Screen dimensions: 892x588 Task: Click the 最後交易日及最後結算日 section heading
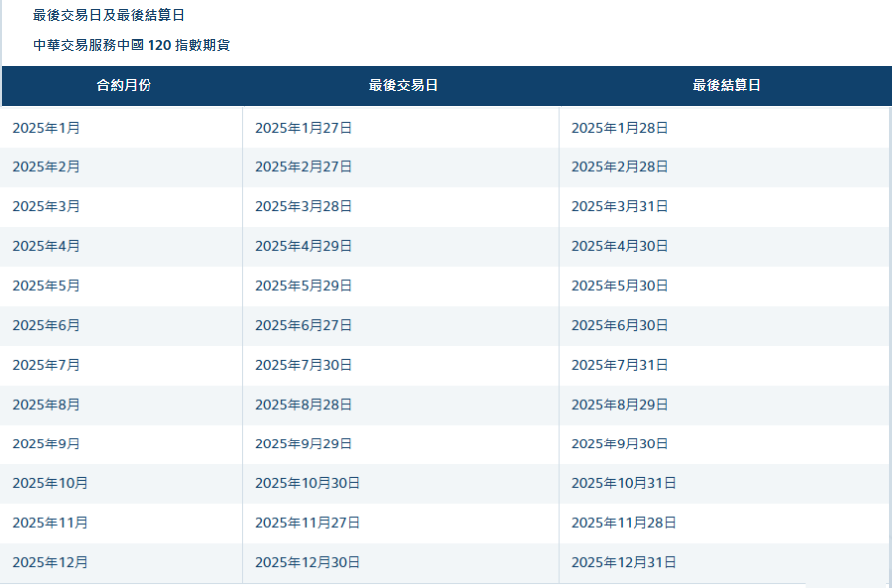pos(109,15)
